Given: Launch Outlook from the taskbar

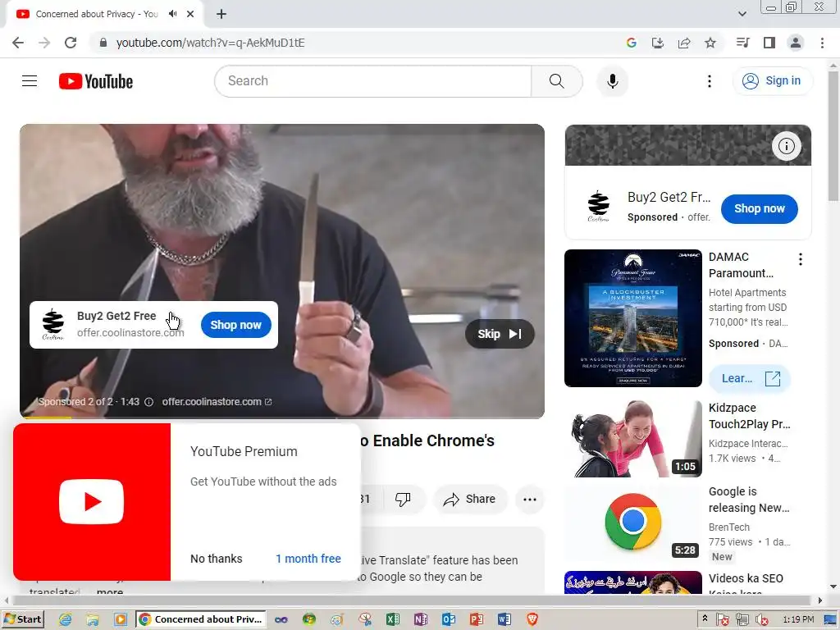Looking at the screenshot, I should 449,619.
